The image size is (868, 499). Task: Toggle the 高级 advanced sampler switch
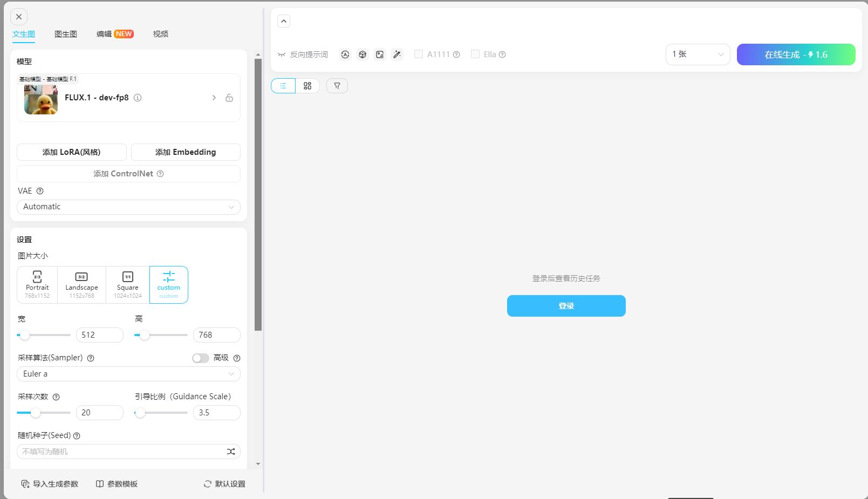click(200, 358)
